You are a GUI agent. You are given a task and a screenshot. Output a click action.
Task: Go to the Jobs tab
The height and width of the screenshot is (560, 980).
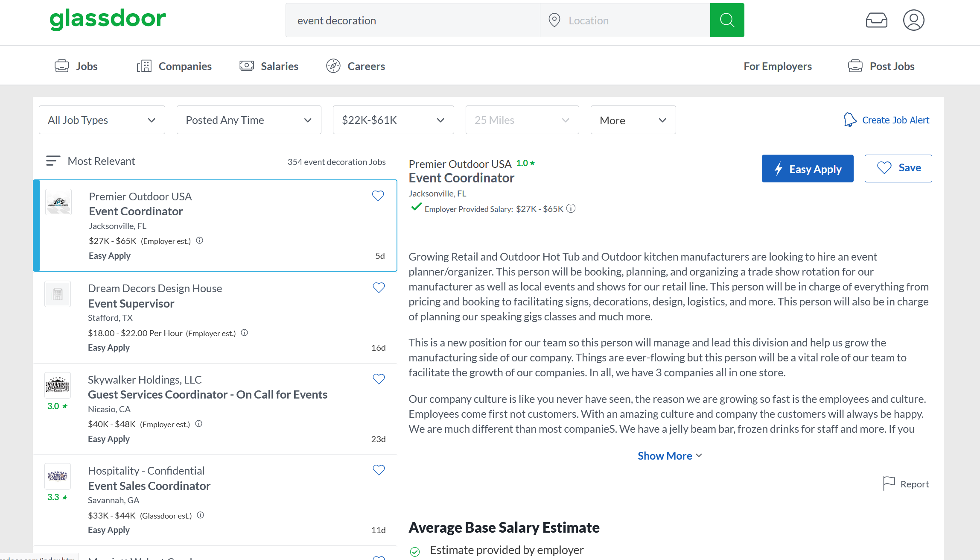(76, 66)
